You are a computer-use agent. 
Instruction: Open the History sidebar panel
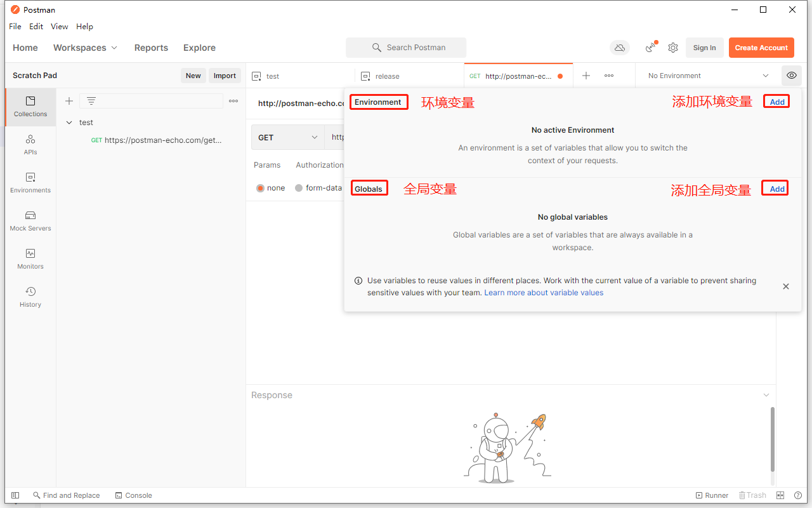click(x=30, y=297)
